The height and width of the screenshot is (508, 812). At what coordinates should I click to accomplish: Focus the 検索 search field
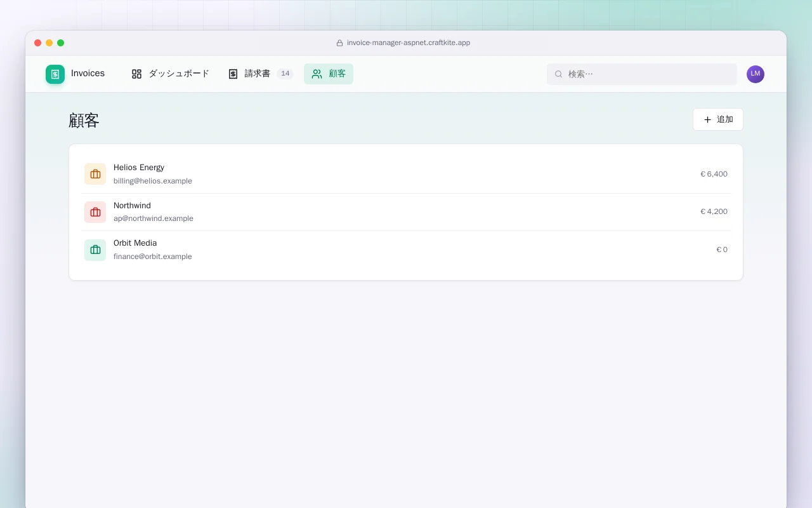(642, 74)
